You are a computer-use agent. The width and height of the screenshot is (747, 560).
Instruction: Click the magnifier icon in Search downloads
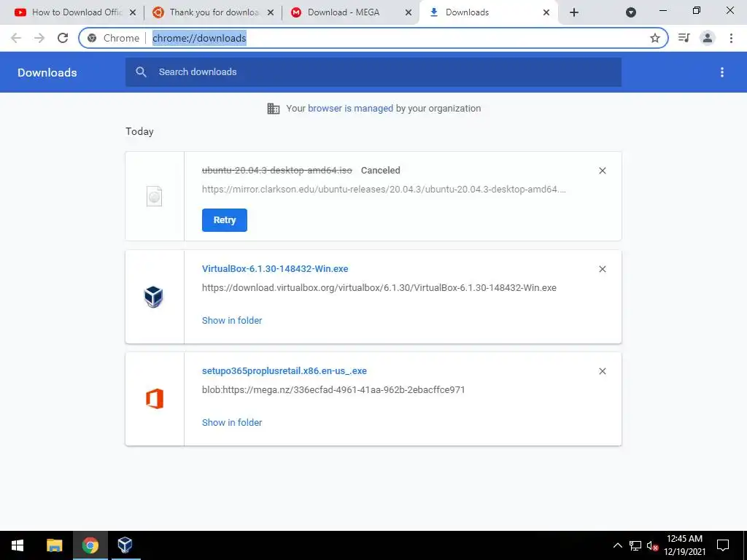141,72
